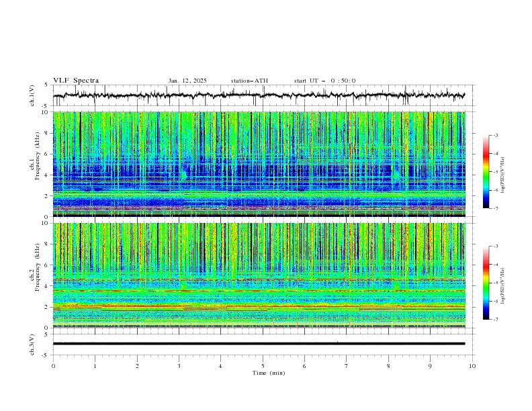Image resolution: width=532 pixels, height=411 pixels.
Task: Click the 'VLF Spectra' title text
Action: (x=76, y=81)
